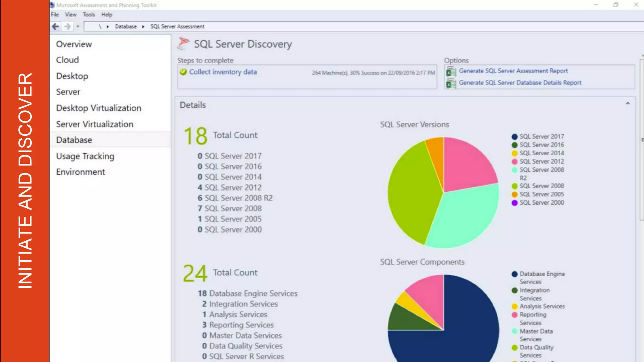The image size is (644, 362).
Task: Select Server Virtualization in the sidebar
Action: tap(95, 124)
